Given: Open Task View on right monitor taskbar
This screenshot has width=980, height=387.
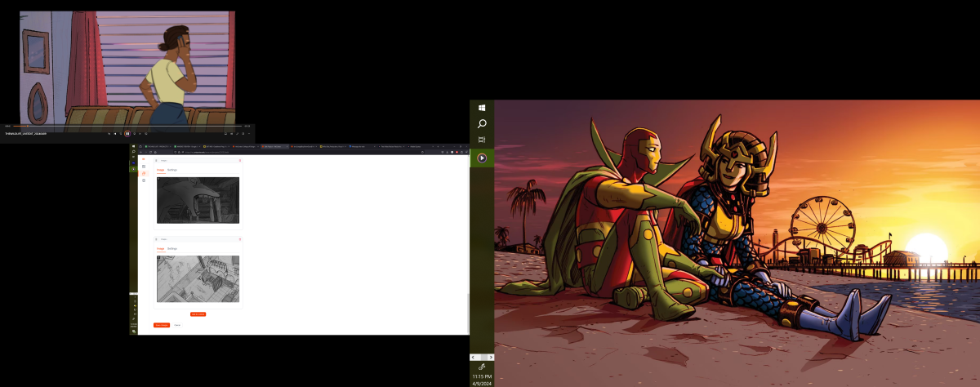Looking at the screenshot, I should (x=483, y=140).
